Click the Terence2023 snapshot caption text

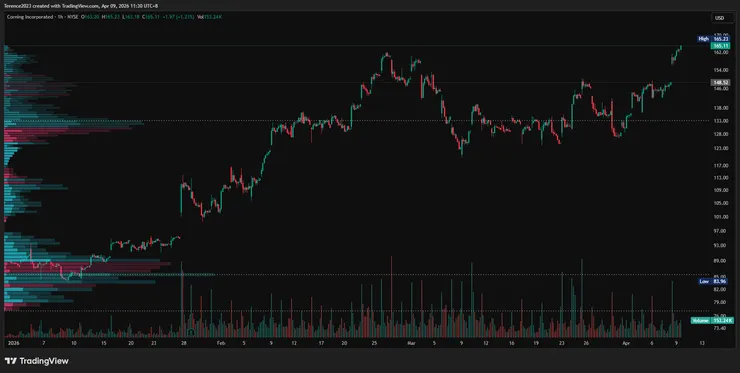tap(81, 6)
